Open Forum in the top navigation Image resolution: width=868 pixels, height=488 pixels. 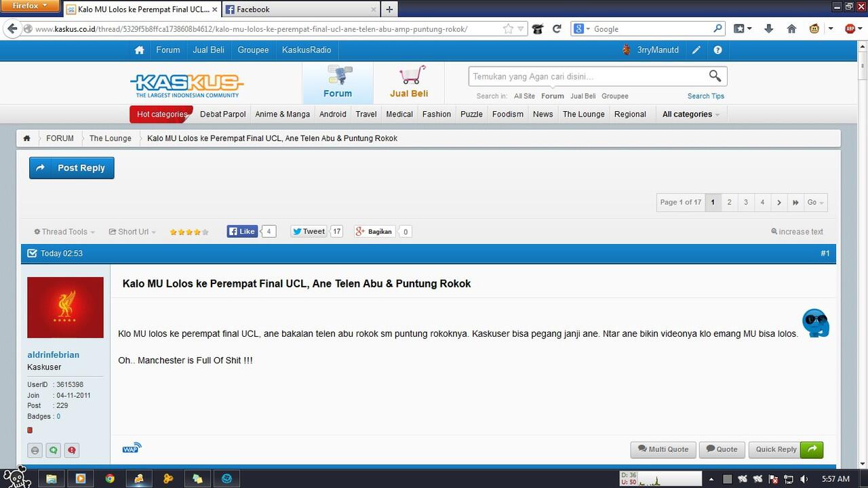pos(168,50)
